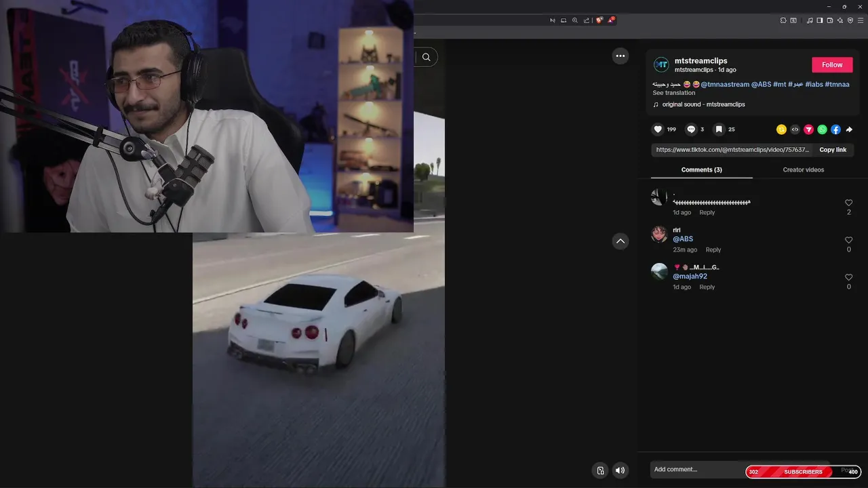Image resolution: width=868 pixels, height=488 pixels.
Task: Click the embed code icon
Action: [795, 129]
